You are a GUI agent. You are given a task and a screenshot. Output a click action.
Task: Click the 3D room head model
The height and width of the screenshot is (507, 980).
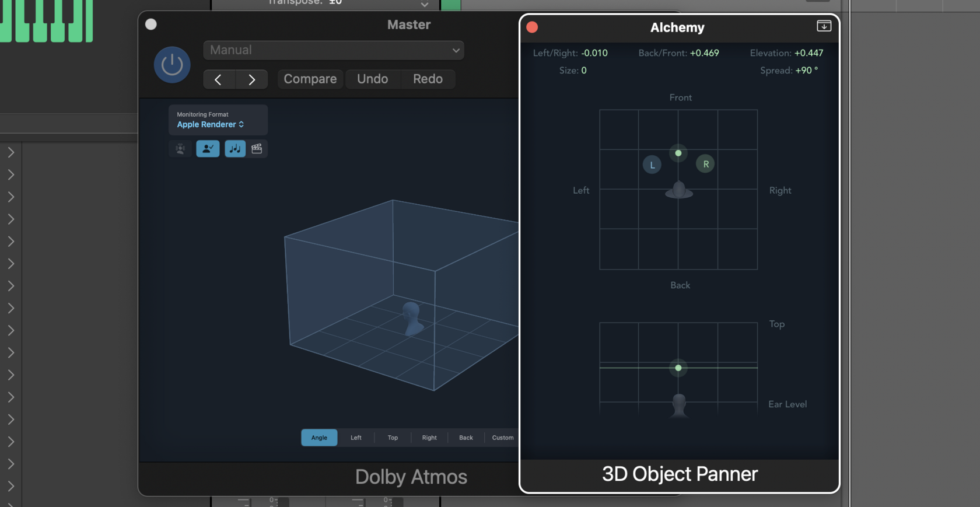[x=412, y=318]
